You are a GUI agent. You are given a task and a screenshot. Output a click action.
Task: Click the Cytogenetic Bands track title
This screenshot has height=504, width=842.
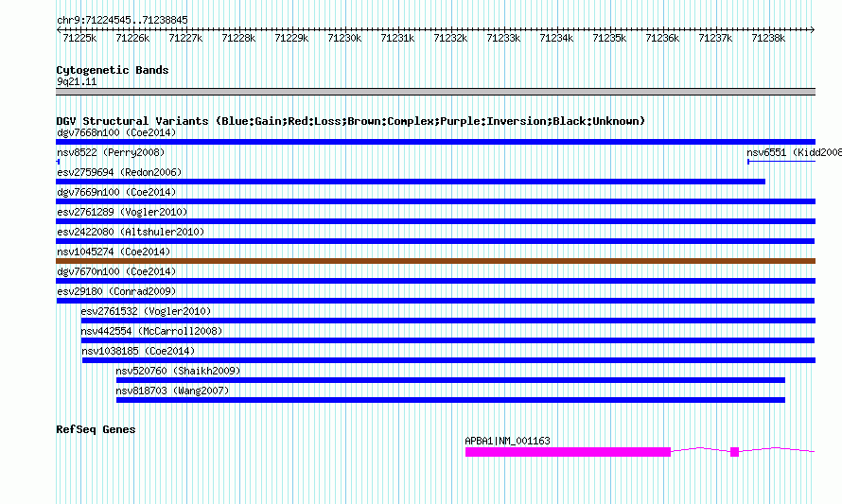[x=113, y=70]
